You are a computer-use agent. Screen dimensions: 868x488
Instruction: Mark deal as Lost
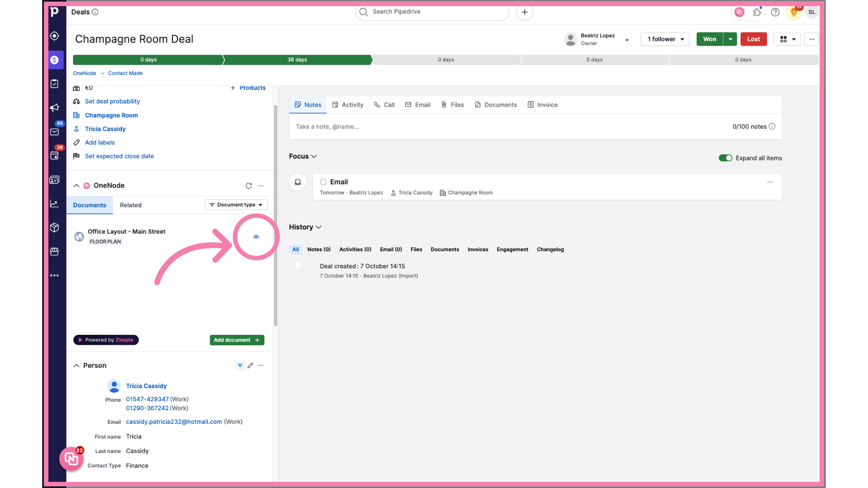click(x=754, y=39)
